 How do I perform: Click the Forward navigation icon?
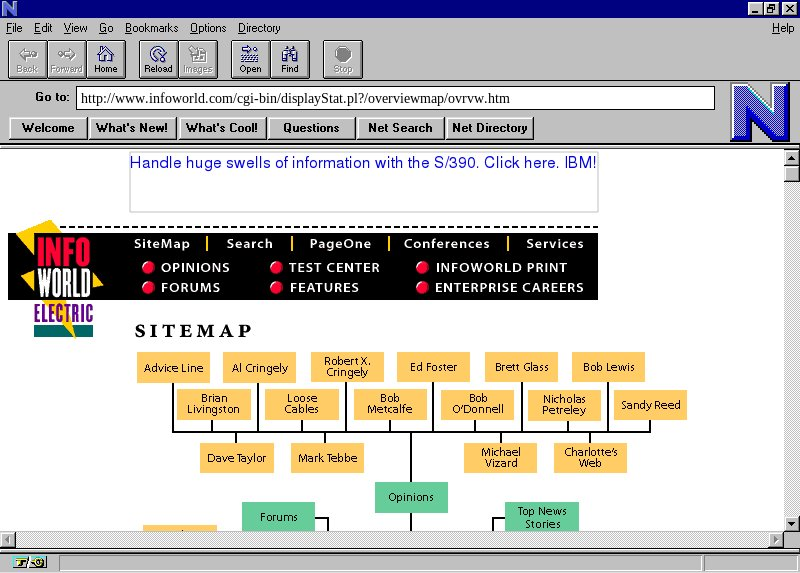click(x=67, y=59)
